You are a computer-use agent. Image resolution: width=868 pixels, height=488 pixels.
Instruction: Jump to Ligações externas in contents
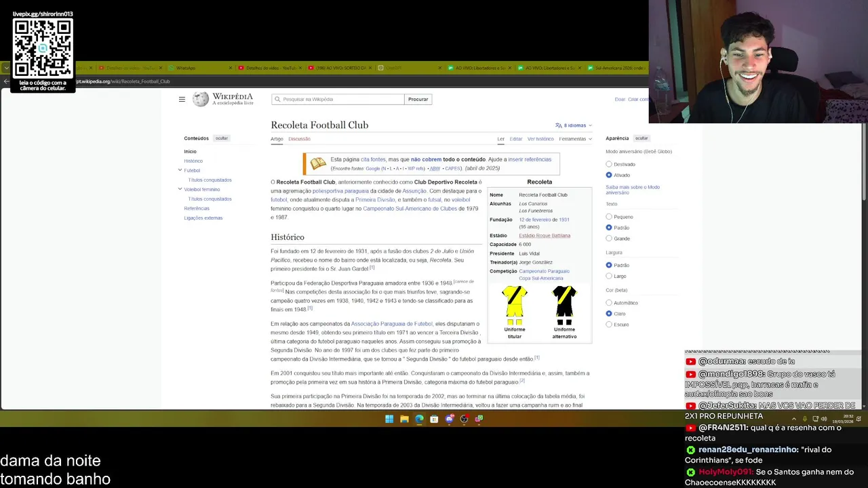pos(203,218)
